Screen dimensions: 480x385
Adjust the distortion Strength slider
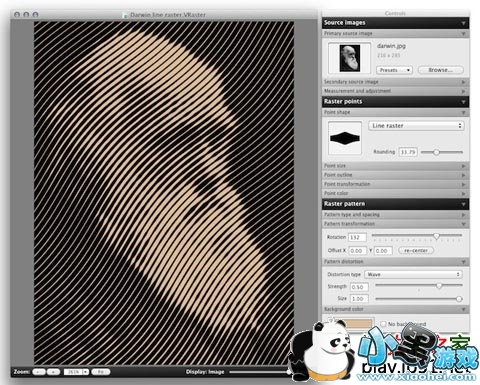click(x=419, y=286)
